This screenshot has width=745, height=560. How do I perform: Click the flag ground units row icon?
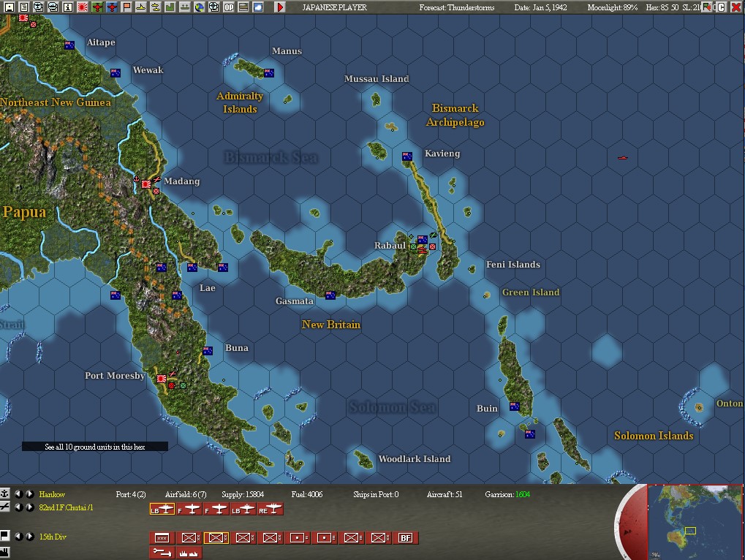click(x=4, y=536)
